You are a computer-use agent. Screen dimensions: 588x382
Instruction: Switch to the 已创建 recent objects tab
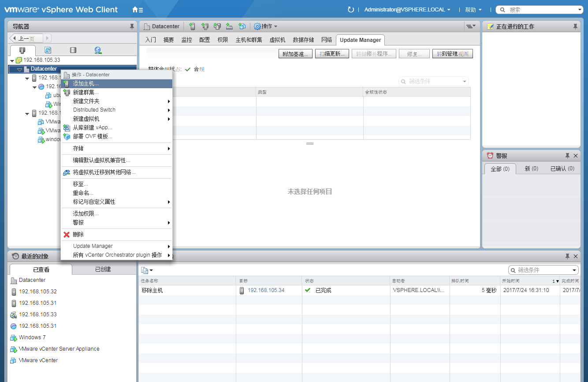click(103, 269)
